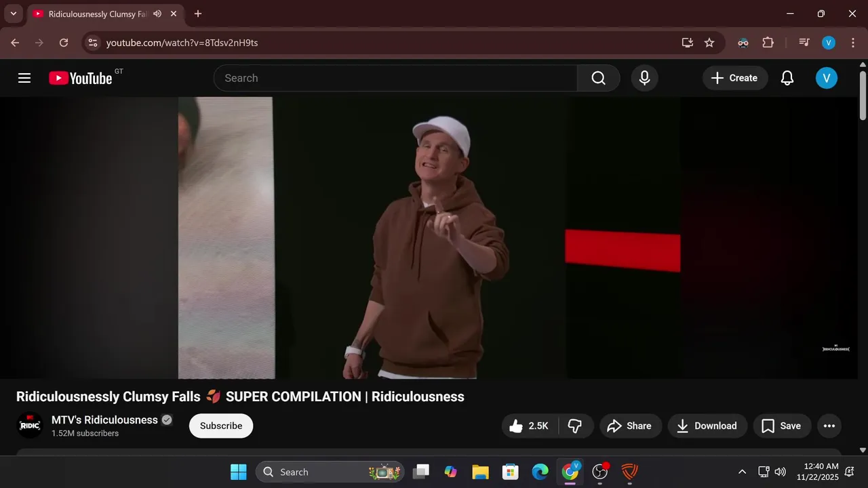Open Microsoft Store from the taskbar
The image size is (868, 488).
[510, 472]
